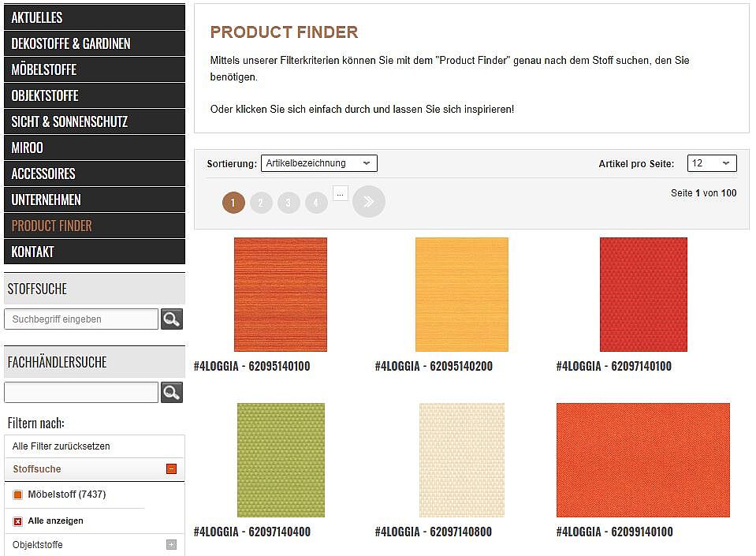Click the red X beside Alle anzeigen
This screenshot has height=556, width=756.
tap(17, 521)
